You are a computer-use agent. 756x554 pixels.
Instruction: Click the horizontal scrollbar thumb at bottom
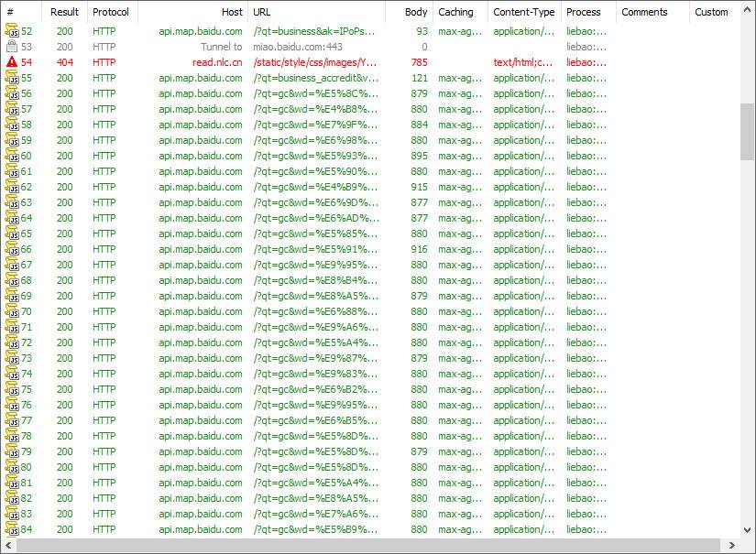[367, 546]
